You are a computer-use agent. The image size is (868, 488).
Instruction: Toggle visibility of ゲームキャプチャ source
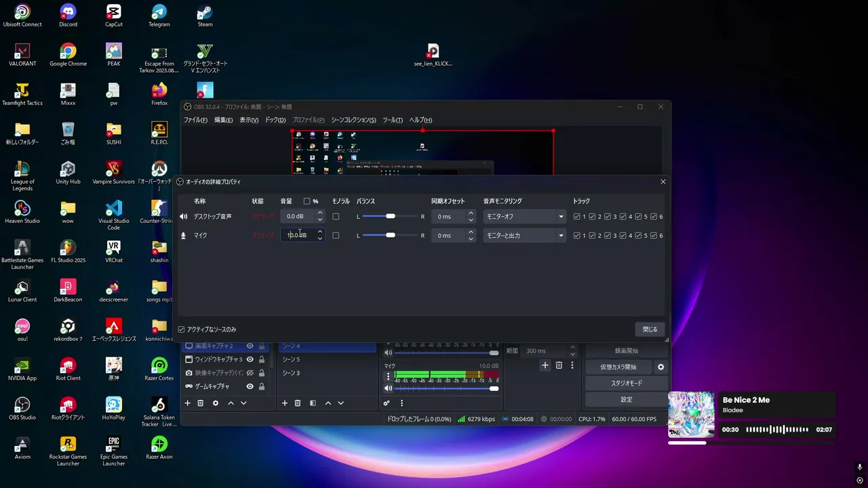tap(250, 386)
